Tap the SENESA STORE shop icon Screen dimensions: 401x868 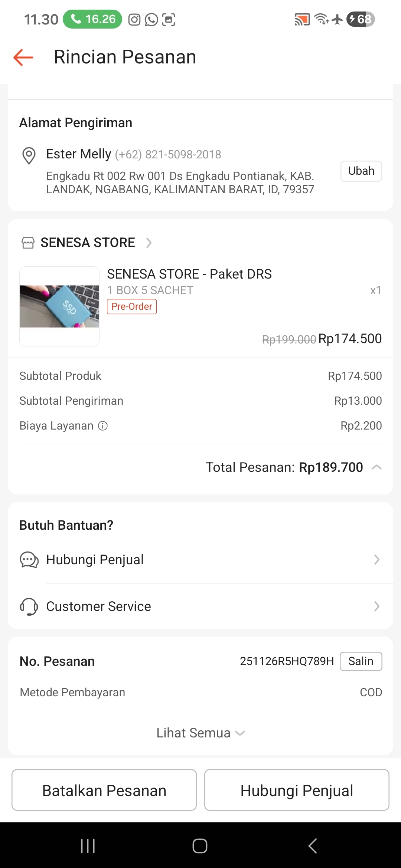click(x=28, y=243)
